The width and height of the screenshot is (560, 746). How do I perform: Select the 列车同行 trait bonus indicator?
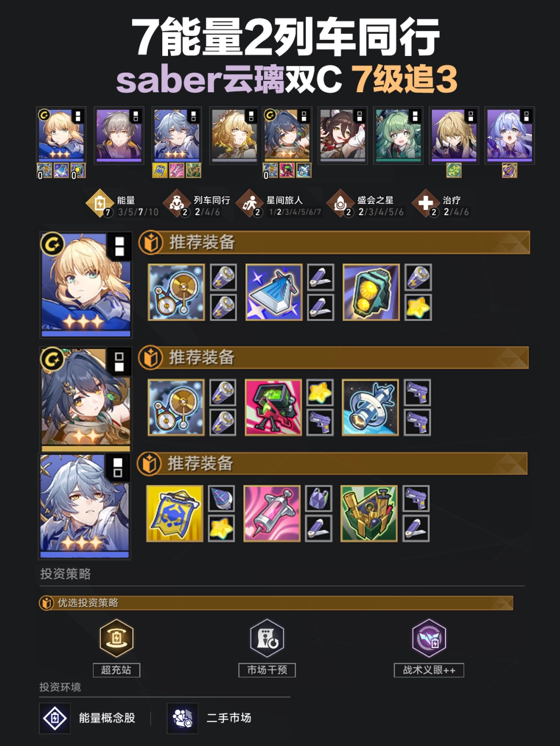tap(197, 204)
